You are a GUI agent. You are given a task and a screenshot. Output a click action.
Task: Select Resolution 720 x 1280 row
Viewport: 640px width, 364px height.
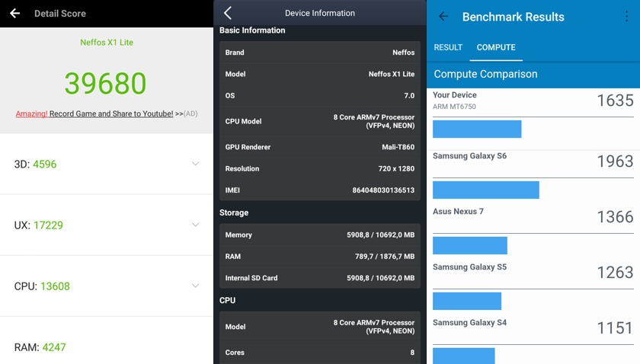point(320,168)
